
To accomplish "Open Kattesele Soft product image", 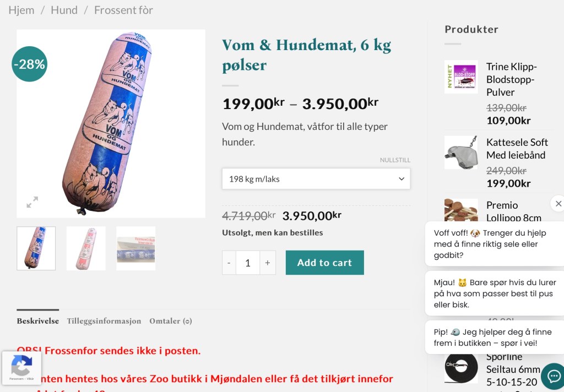I will click(x=461, y=152).
